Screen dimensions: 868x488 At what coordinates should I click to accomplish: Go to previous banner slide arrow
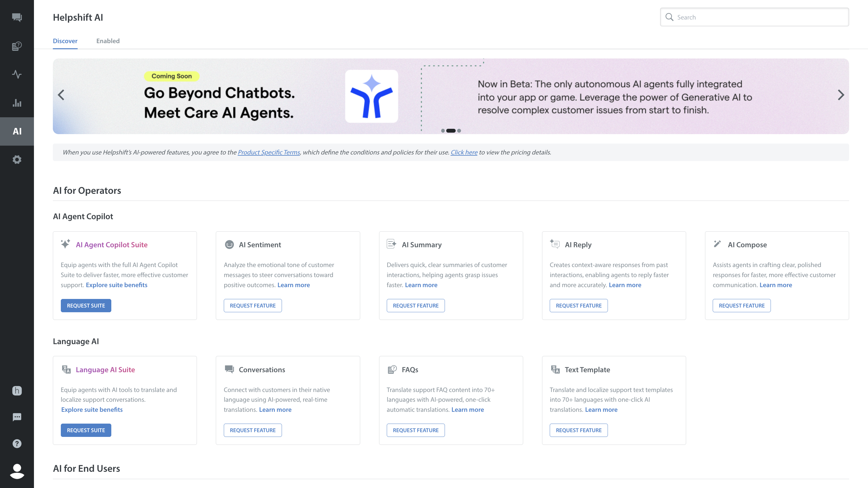[x=61, y=95]
